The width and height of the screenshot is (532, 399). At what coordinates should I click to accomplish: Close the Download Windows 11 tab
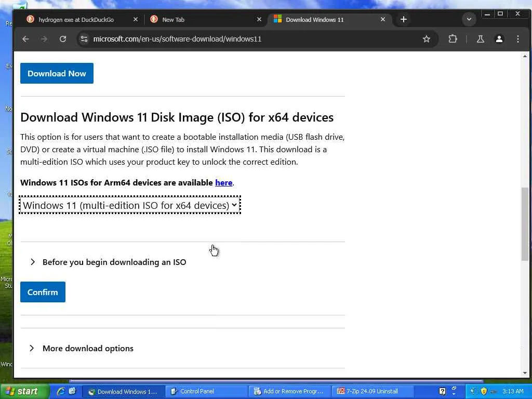(x=383, y=19)
